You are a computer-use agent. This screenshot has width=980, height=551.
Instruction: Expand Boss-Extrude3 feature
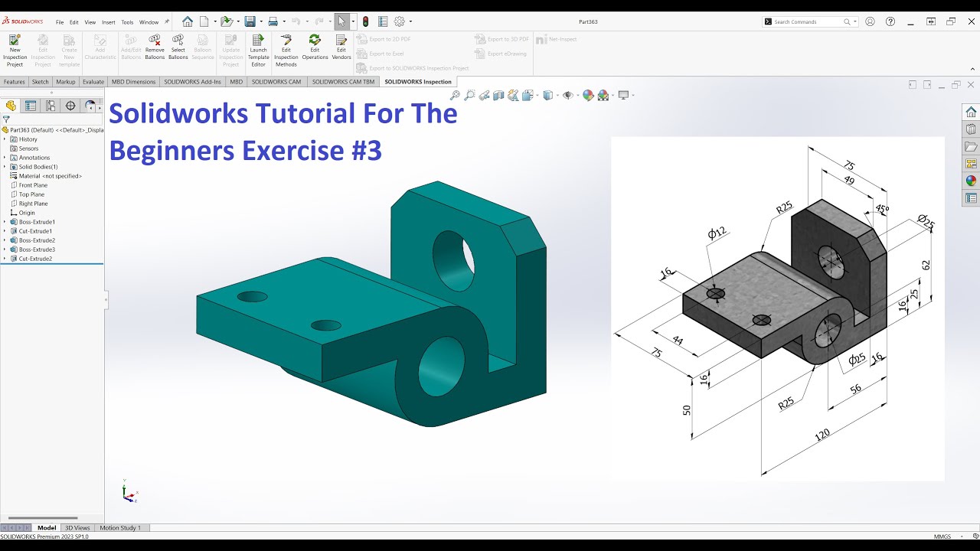click(x=5, y=249)
